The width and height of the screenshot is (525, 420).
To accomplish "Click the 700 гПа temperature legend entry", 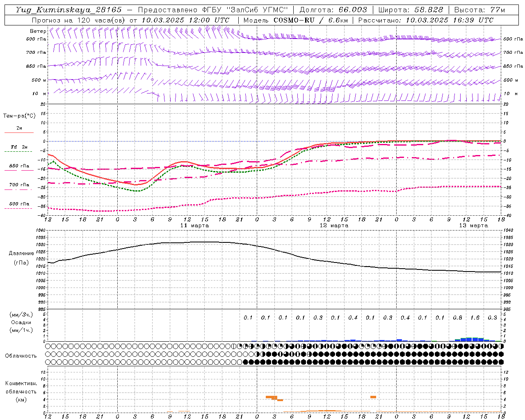I will (x=19, y=185).
